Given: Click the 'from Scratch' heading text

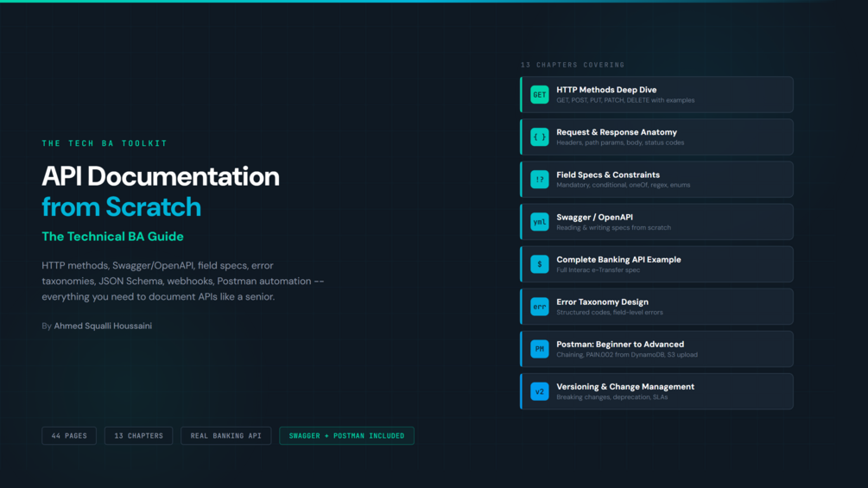Looking at the screenshot, I should (121, 207).
